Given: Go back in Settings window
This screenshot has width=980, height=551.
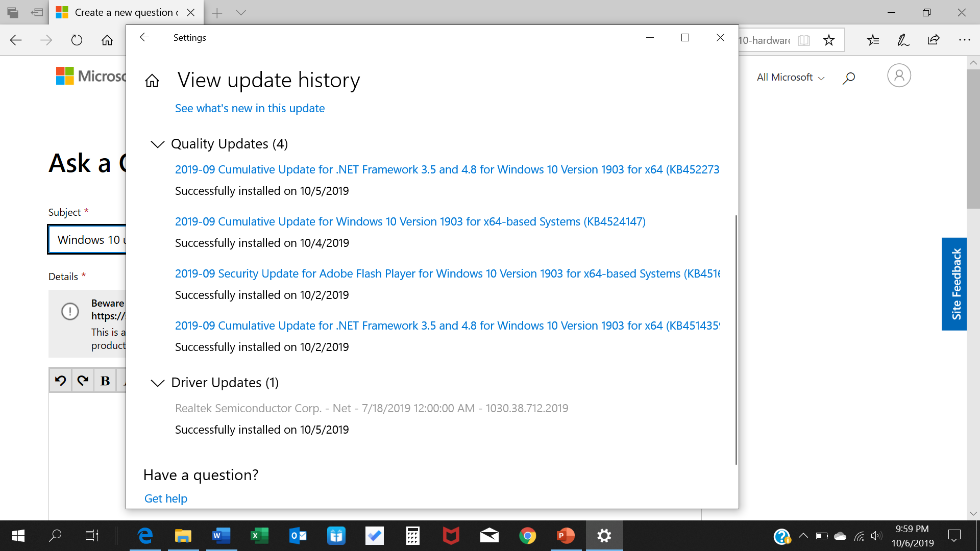Looking at the screenshot, I should click(x=144, y=37).
